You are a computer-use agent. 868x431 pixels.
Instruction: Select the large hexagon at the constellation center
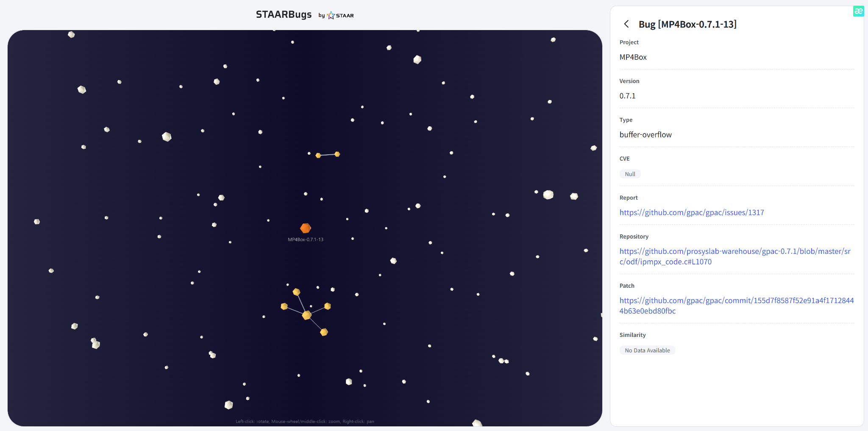pos(306,315)
